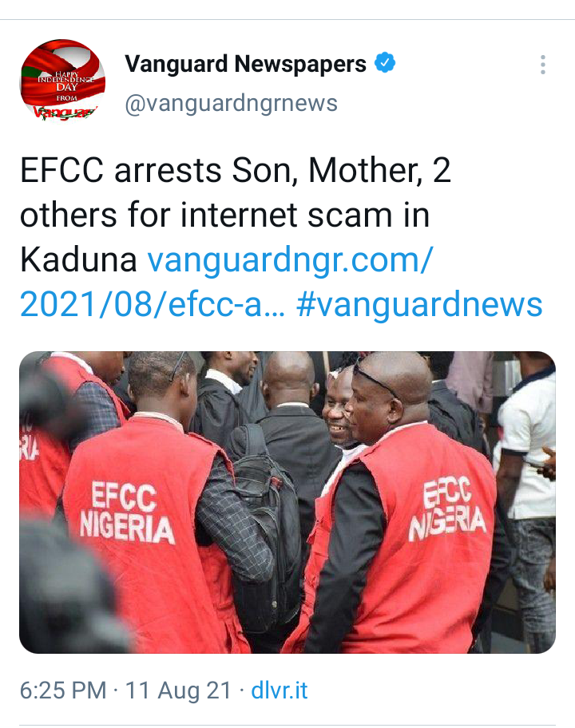The width and height of the screenshot is (575, 728).
Task: Tap the 6:25 PM timestamp
Action: point(63,690)
